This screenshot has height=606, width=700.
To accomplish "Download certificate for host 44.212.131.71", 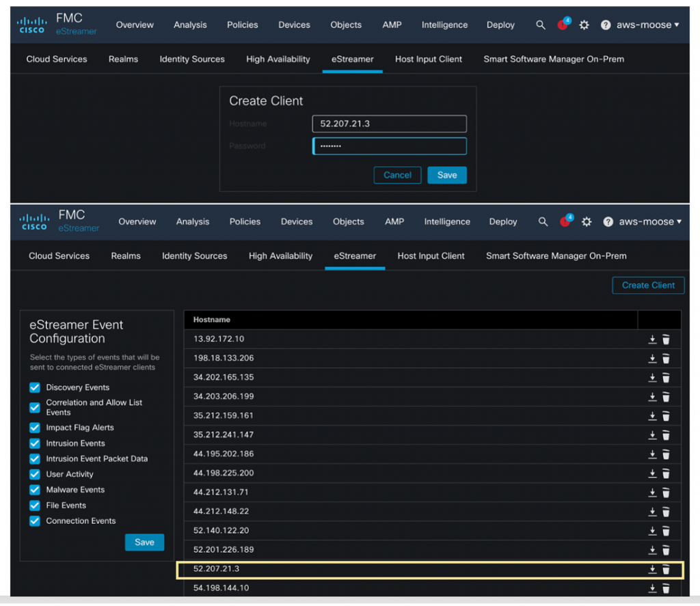I will pyautogui.click(x=652, y=493).
